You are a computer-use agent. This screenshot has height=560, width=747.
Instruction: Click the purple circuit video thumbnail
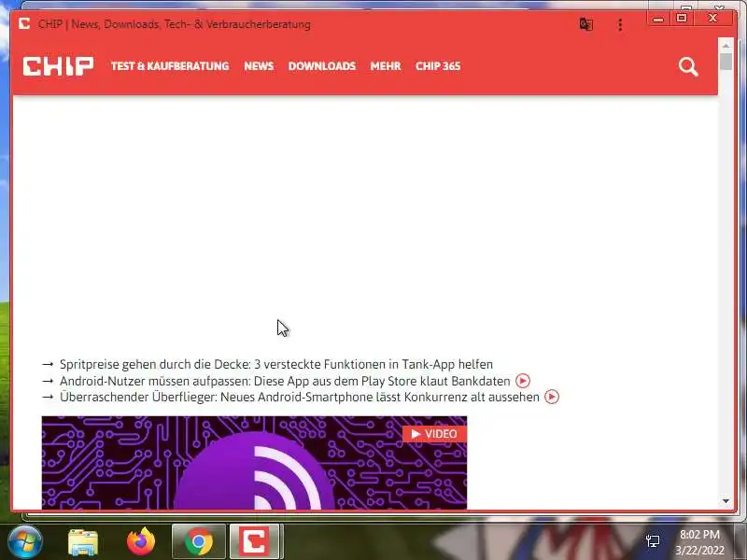[254, 463]
